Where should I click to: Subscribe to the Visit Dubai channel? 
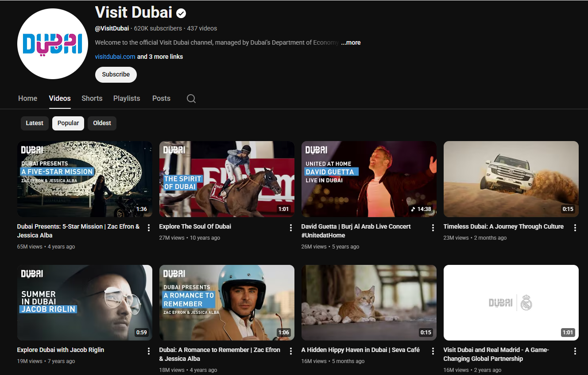click(116, 74)
